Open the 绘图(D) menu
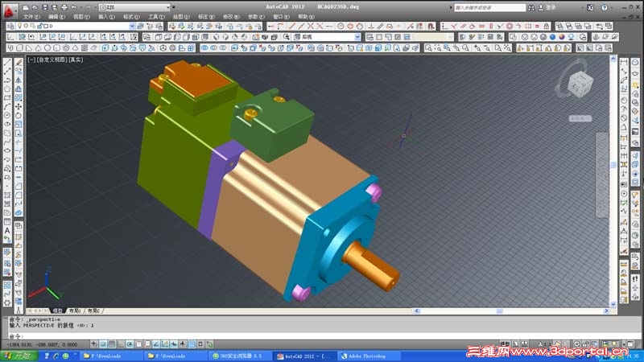The height and width of the screenshot is (362, 644). tap(181, 17)
